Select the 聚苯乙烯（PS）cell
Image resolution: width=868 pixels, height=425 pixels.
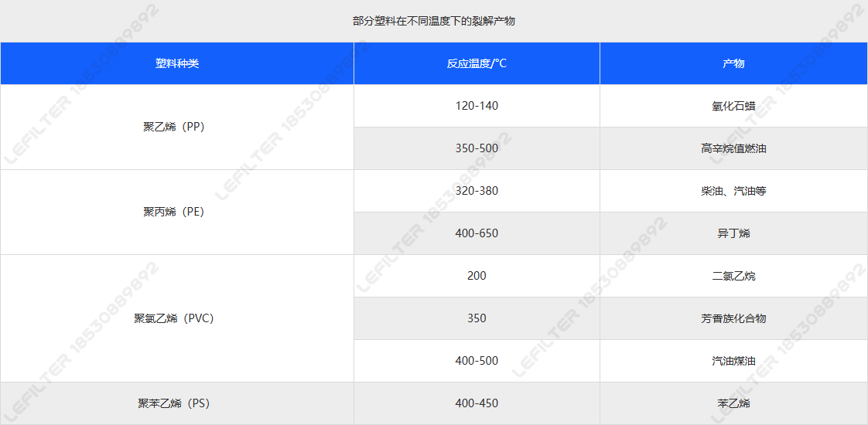click(x=177, y=403)
